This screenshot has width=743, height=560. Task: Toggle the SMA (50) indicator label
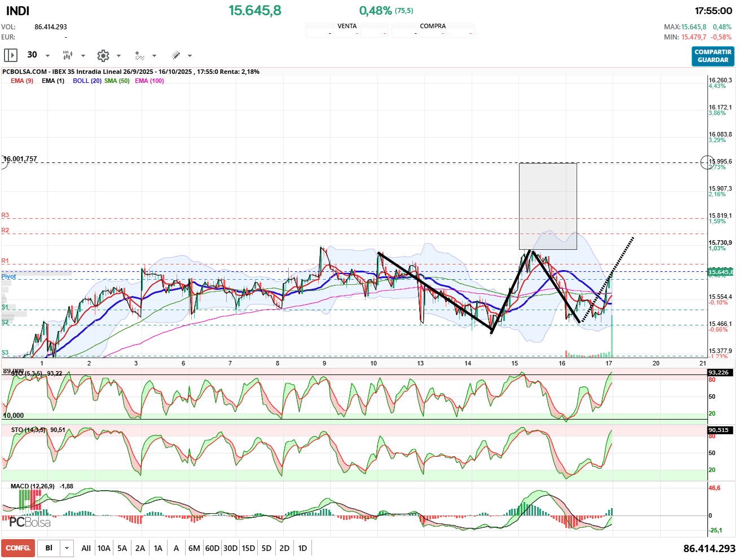click(117, 81)
